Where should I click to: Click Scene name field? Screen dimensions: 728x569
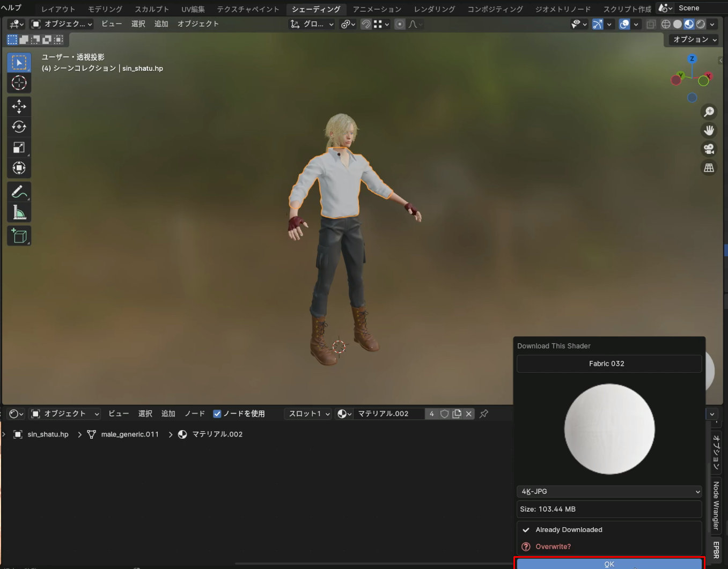pos(701,8)
